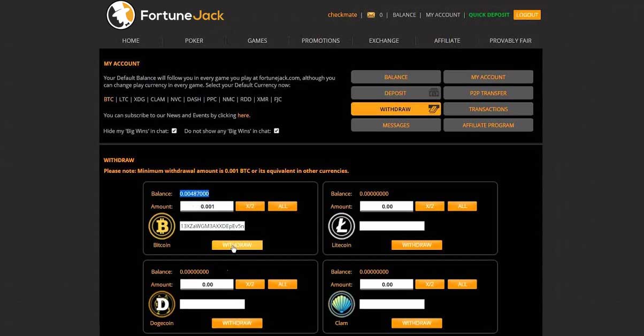Click the checkmate username link
The height and width of the screenshot is (336, 644).
[x=342, y=15]
